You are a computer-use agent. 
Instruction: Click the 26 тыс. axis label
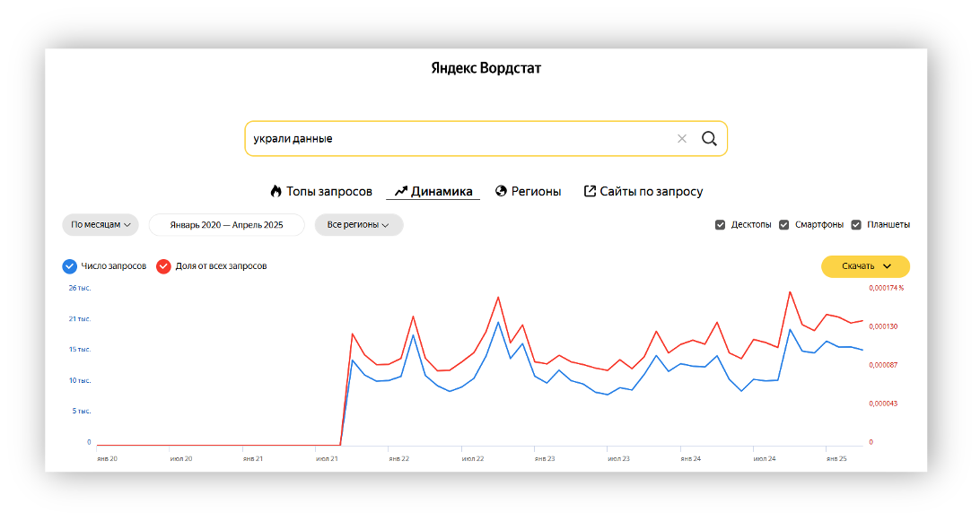pyautogui.click(x=80, y=288)
